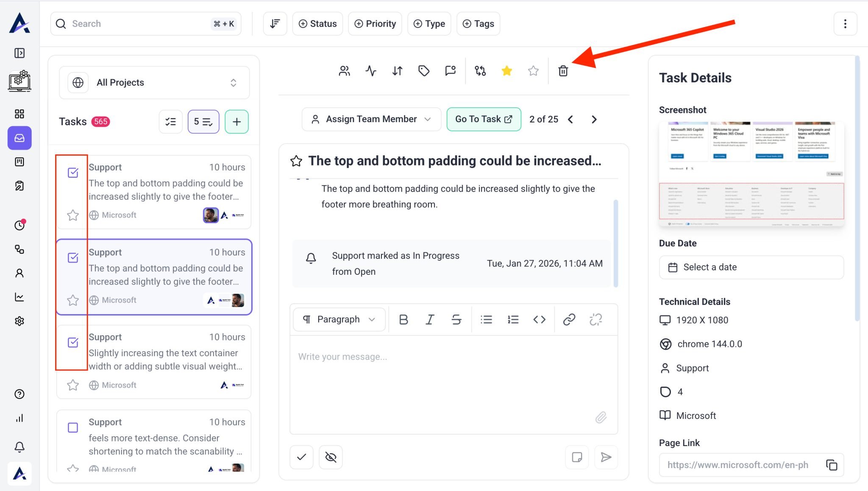Open the All Projects dropdown

tap(154, 83)
